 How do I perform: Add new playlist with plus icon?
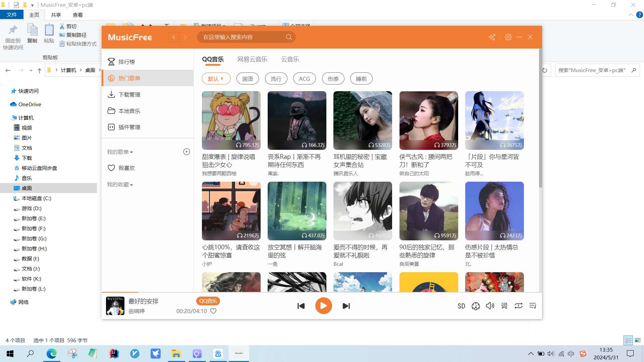point(186,152)
